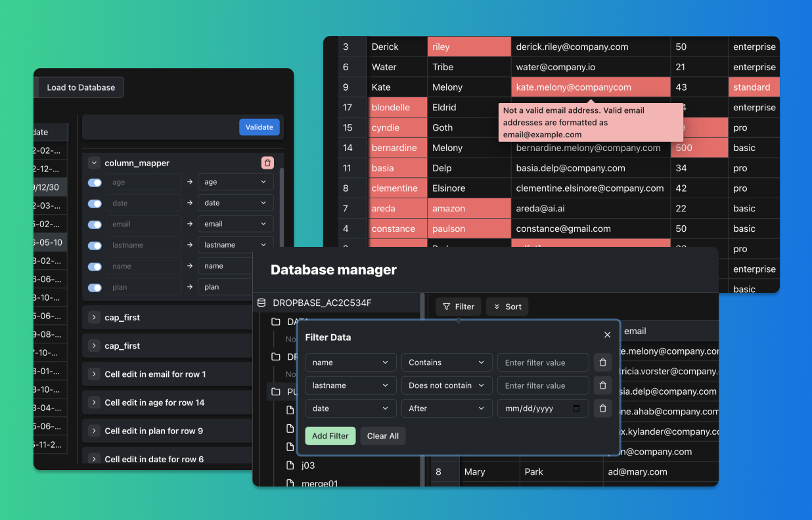Screen dimensions: 812x520
Task: Close the Filter Data dialog
Action: [607, 335]
